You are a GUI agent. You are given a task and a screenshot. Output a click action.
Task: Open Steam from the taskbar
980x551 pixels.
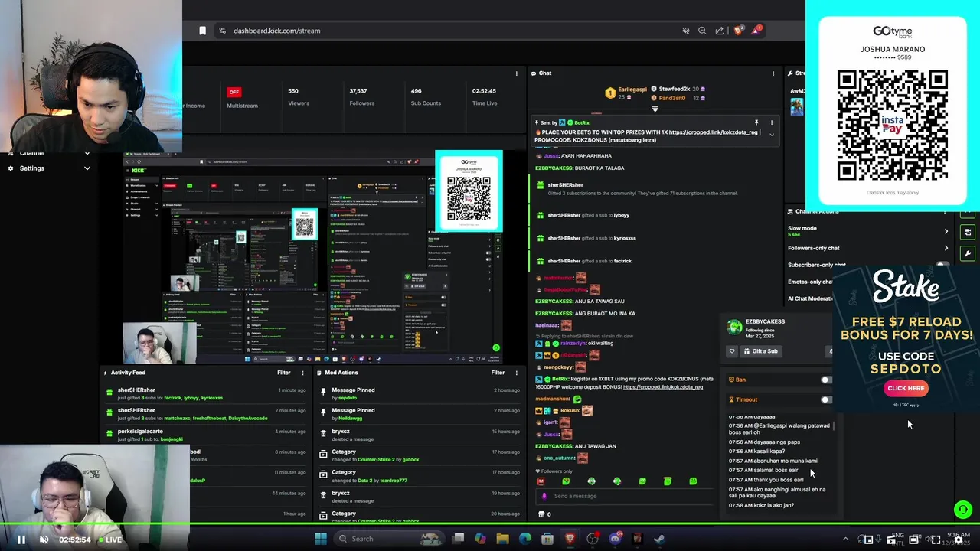coord(659,539)
